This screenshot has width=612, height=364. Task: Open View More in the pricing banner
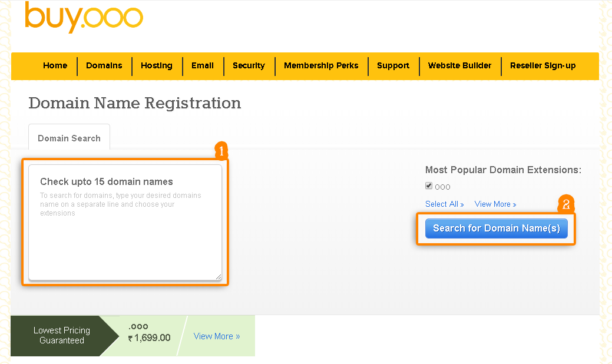point(216,336)
